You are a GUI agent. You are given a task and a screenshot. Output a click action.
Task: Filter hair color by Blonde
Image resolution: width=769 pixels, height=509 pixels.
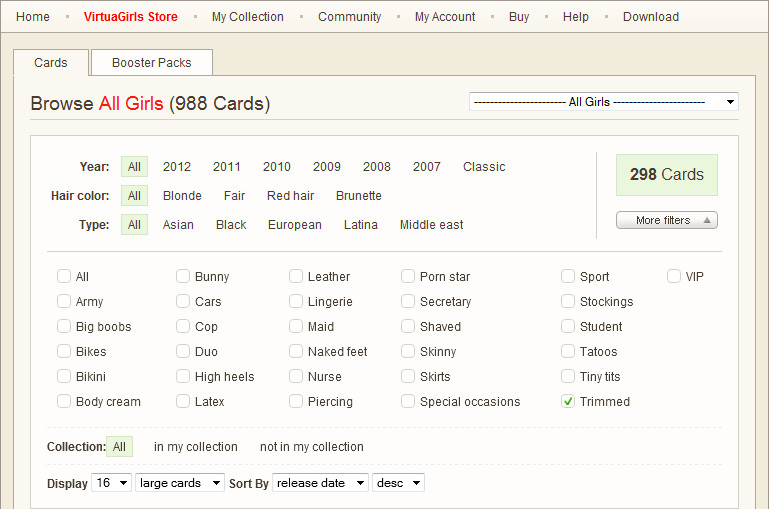[x=182, y=196]
